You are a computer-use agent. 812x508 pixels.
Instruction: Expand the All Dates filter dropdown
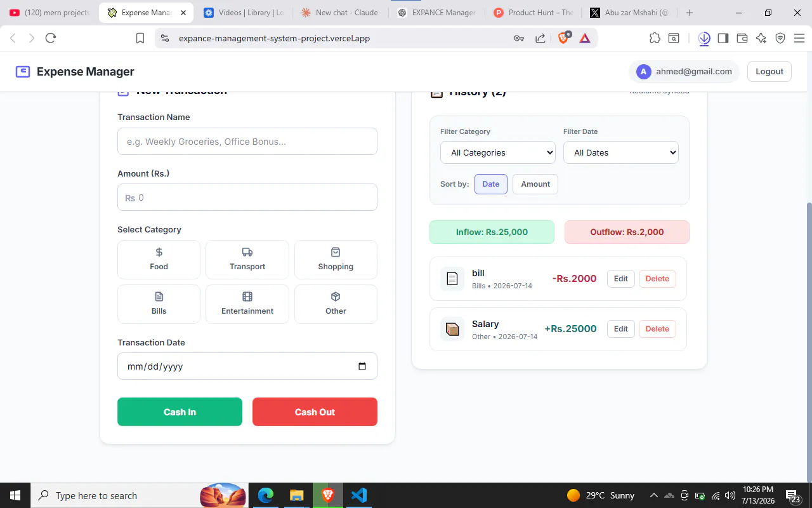(621, 152)
